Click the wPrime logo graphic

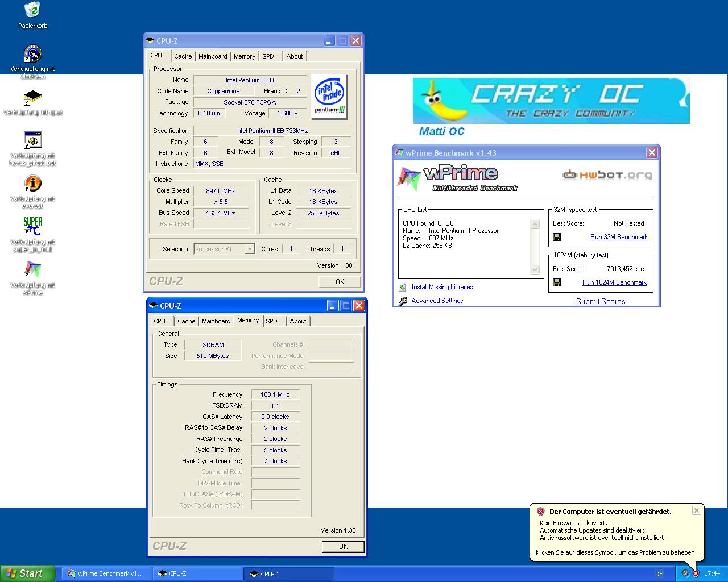point(457,178)
